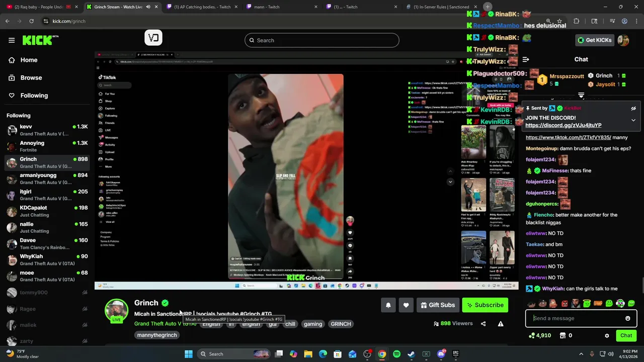Viewport: 644px width, 362px height.
Task: Switch to mann - Twitch tab
Action: click(x=282, y=7)
